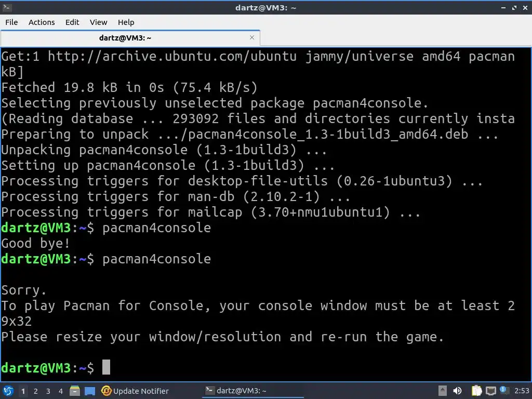532x399 pixels.
Task: Click the network connection tray icon
Action: 490,391
